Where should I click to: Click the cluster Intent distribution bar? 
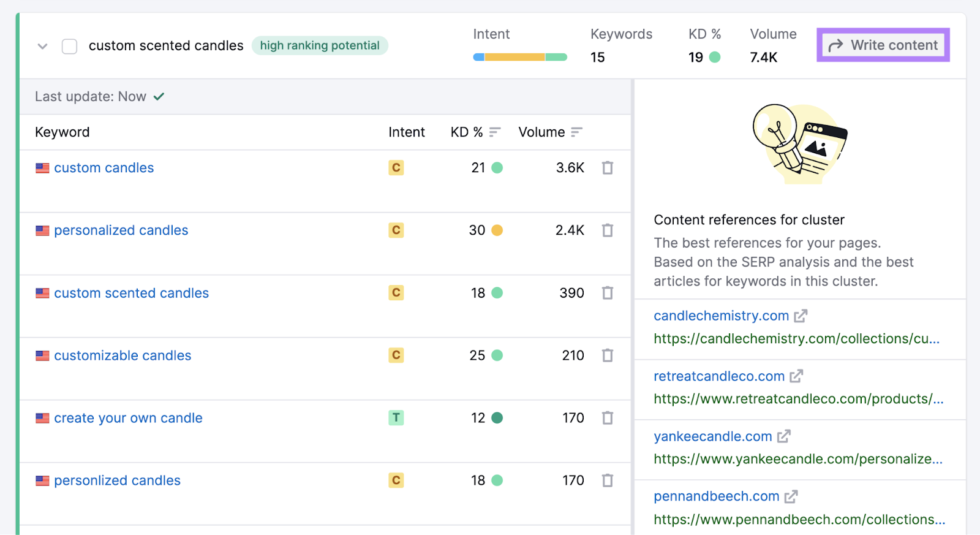tap(519, 57)
